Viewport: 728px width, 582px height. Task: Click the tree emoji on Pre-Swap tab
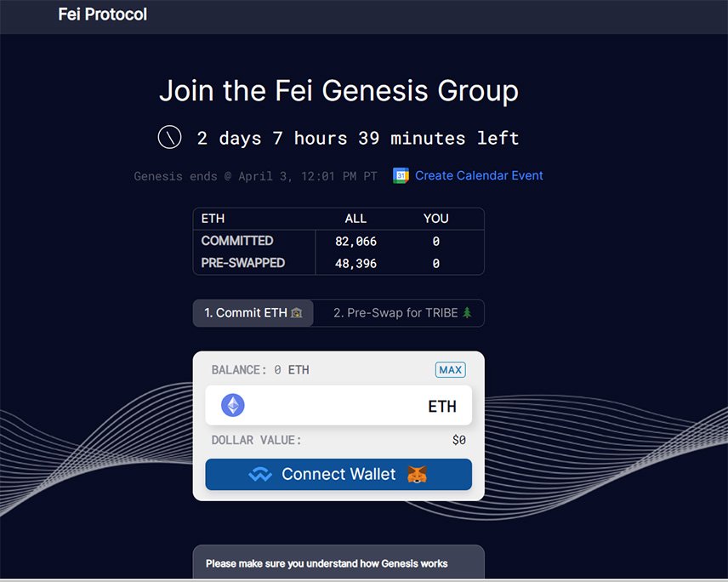pos(466,313)
